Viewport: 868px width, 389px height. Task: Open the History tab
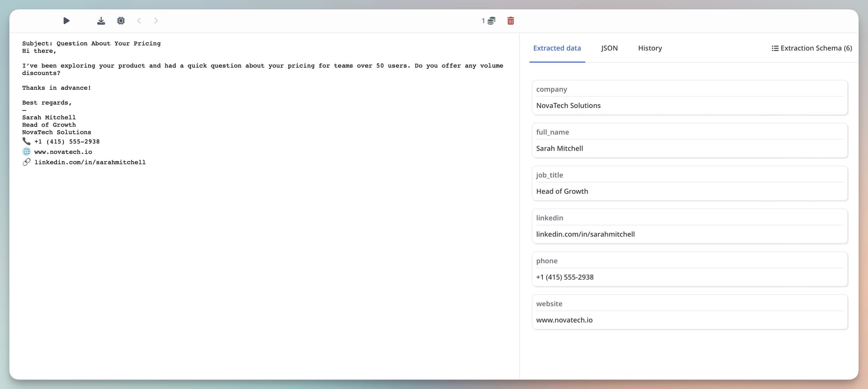pos(650,48)
